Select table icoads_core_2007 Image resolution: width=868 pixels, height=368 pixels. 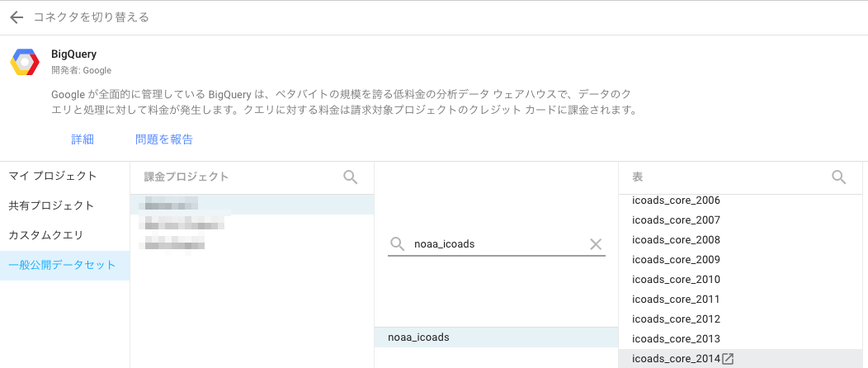click(740, 220)
